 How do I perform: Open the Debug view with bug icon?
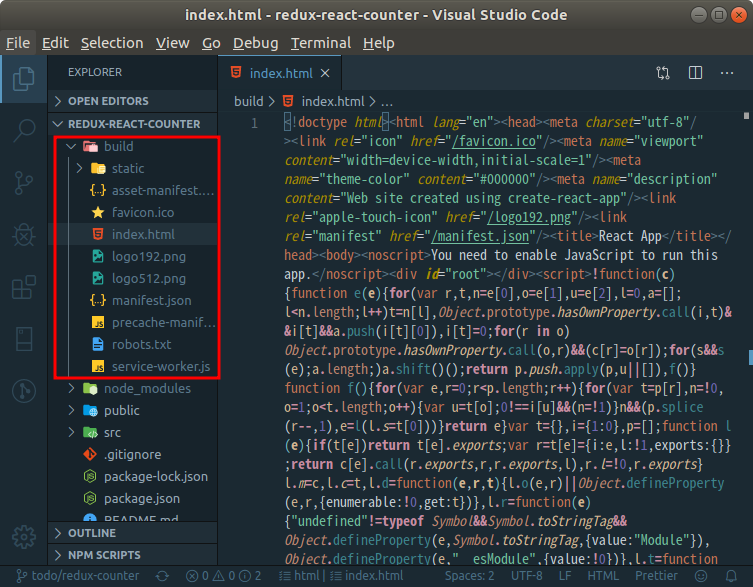24,235
